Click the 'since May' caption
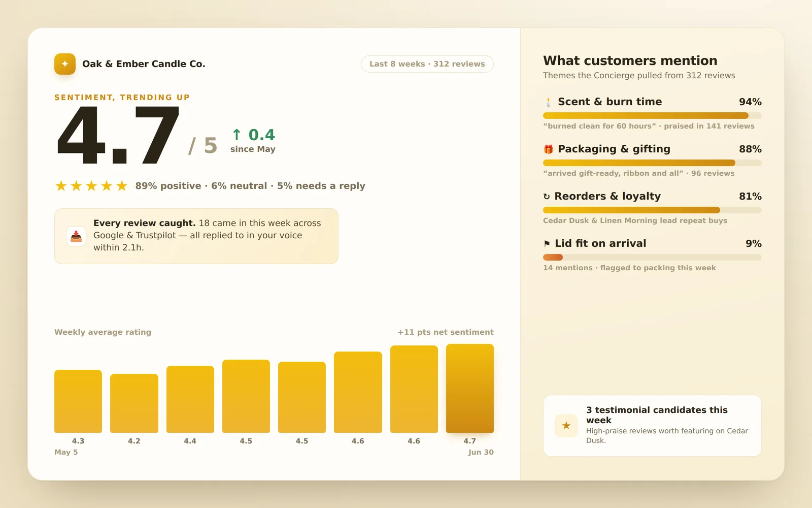This screenshot has height=508, width=812. tap(253, 149)
